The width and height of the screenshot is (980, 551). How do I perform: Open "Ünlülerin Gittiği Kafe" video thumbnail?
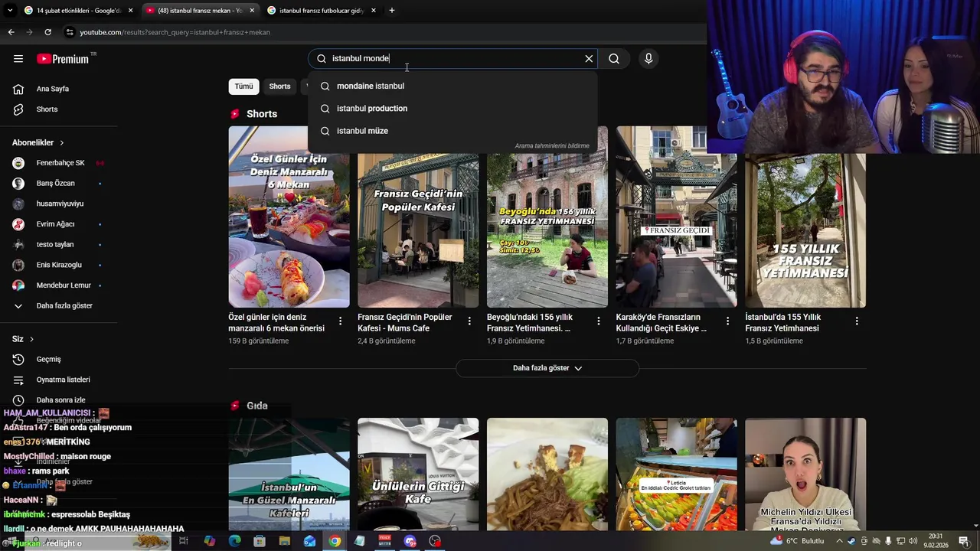click(418, 474)
